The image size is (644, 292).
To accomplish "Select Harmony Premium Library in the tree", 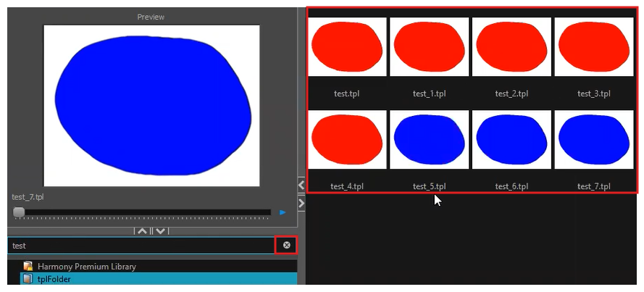I will [87, 266].
